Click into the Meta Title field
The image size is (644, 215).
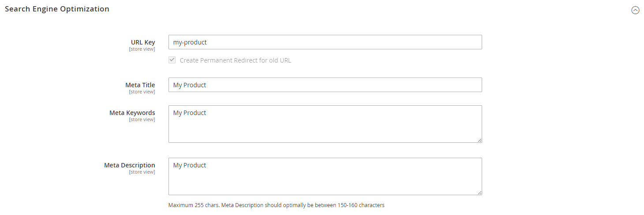click(325, 85)
